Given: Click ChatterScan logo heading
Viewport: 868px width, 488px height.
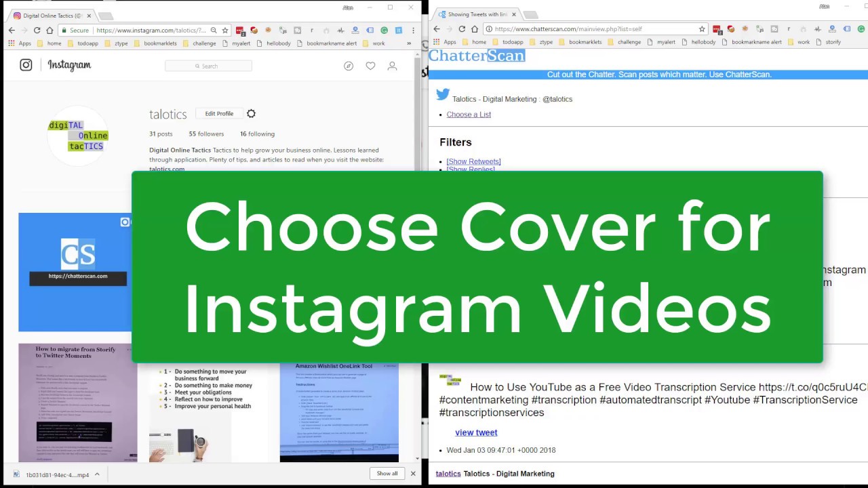Looking at the screenshot, I should coord(477,56).
